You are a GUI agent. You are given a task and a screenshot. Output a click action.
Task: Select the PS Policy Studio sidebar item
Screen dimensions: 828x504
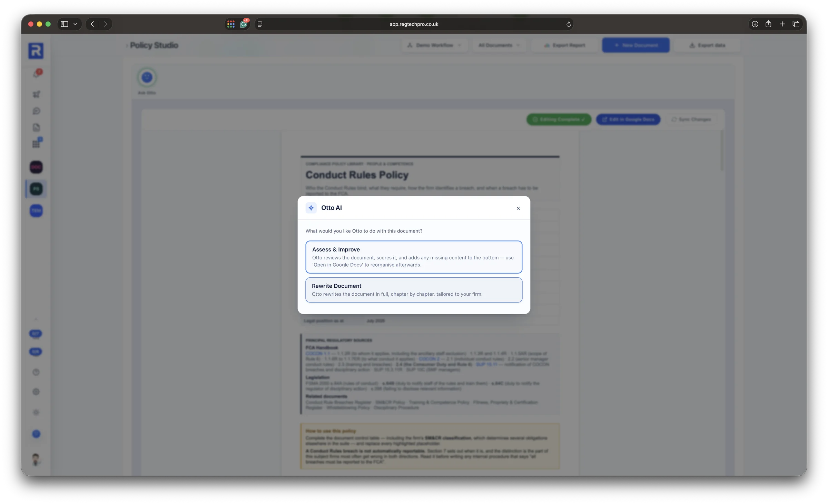pos(36,189)
